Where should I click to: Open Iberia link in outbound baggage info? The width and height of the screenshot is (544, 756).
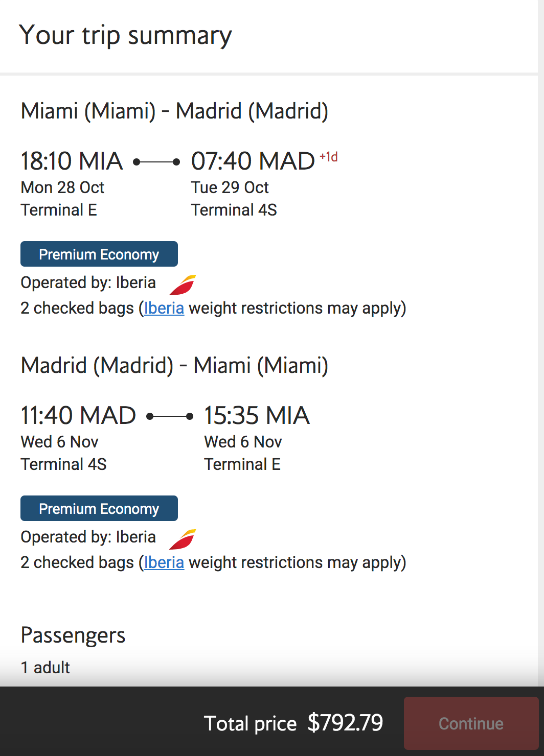164,308
